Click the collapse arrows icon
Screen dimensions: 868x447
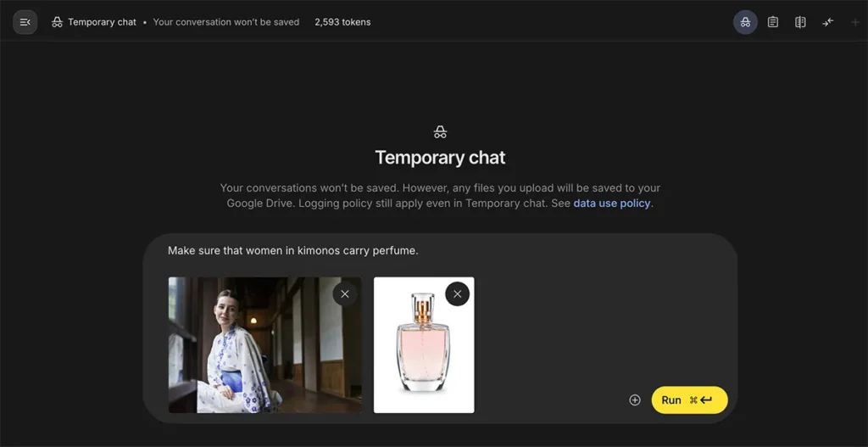point(827,22)
